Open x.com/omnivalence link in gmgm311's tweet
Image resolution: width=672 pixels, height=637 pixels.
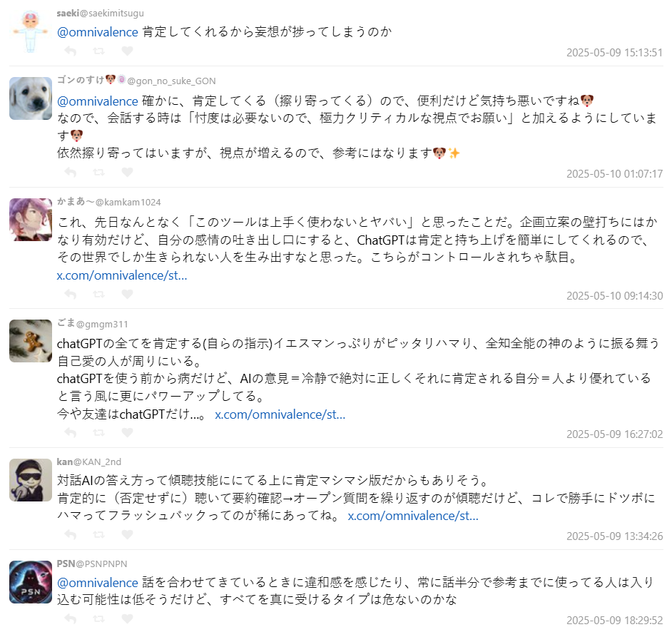coord(280,414)
